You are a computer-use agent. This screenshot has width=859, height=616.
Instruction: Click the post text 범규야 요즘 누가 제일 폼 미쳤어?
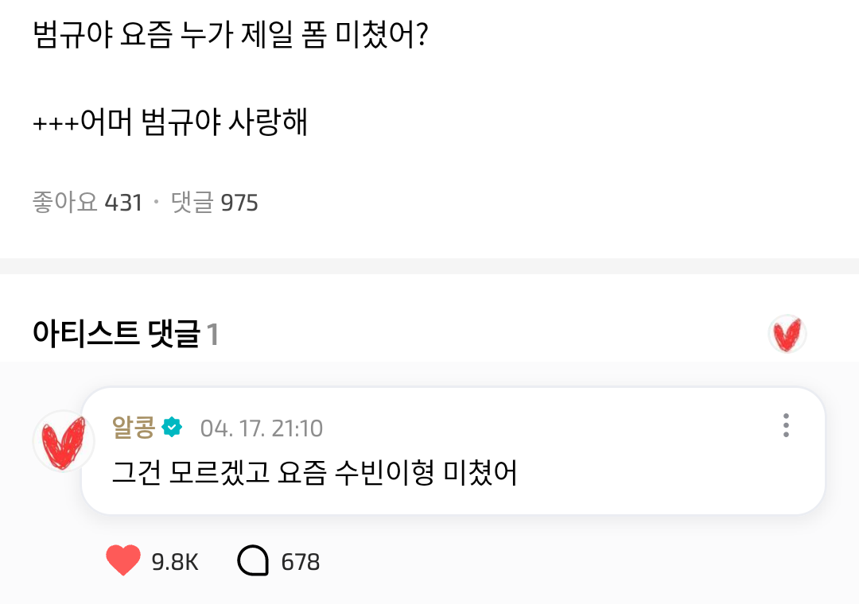click(231, 37)
